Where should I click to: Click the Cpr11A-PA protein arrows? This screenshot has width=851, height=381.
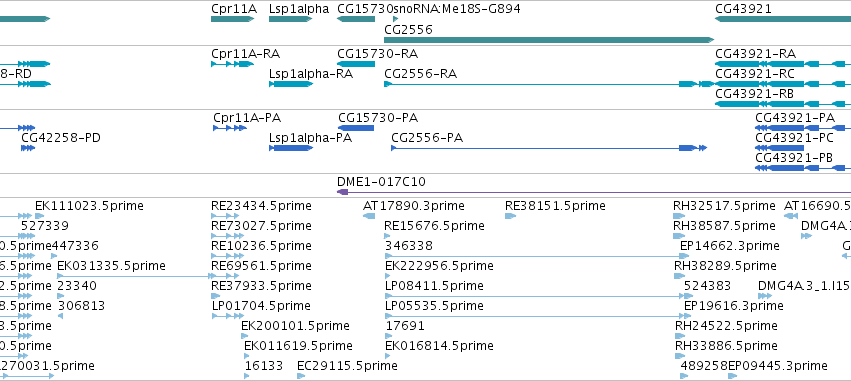coord(230,128)
